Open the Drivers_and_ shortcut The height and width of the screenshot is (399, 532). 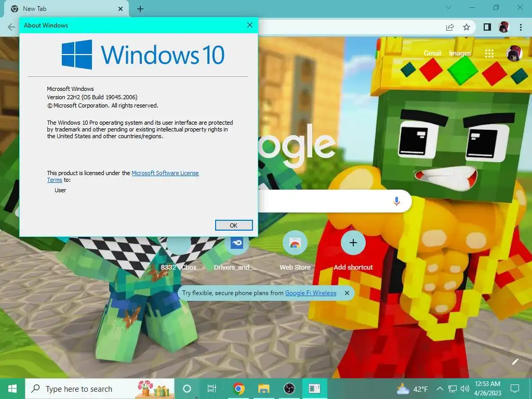pos(236,251)
